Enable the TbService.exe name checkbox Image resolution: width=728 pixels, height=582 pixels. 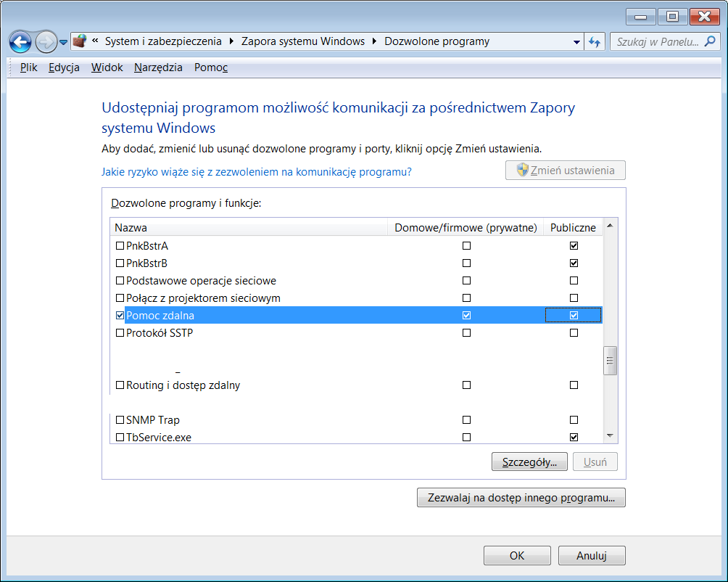120,437
